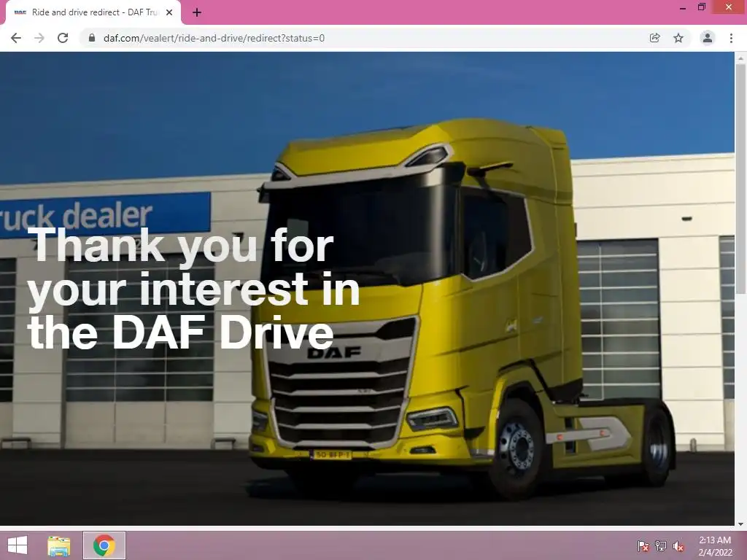Image resolution: width=747 pixels, height=560 pixels.
Task: Close the Chrome window
Action: tap(729, 7)
